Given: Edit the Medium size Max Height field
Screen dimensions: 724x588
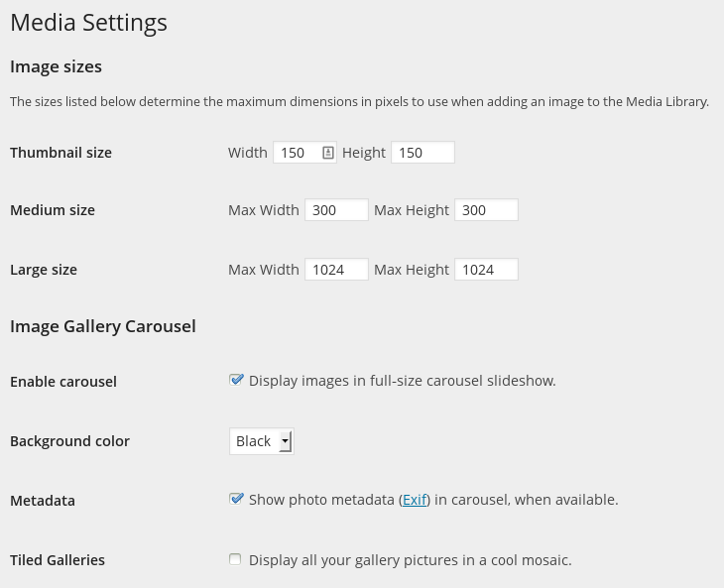Looking at the screenshot, I should pos(486,210).
